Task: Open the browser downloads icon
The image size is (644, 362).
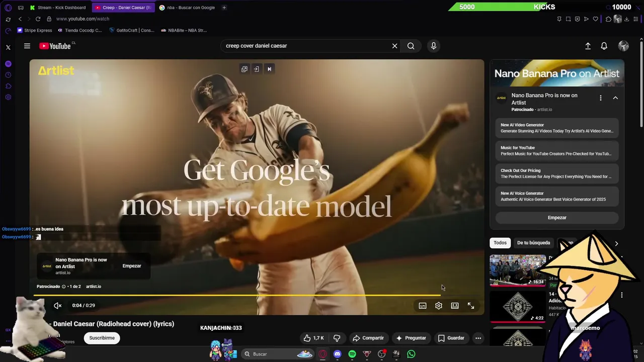Action: [626, 19]
